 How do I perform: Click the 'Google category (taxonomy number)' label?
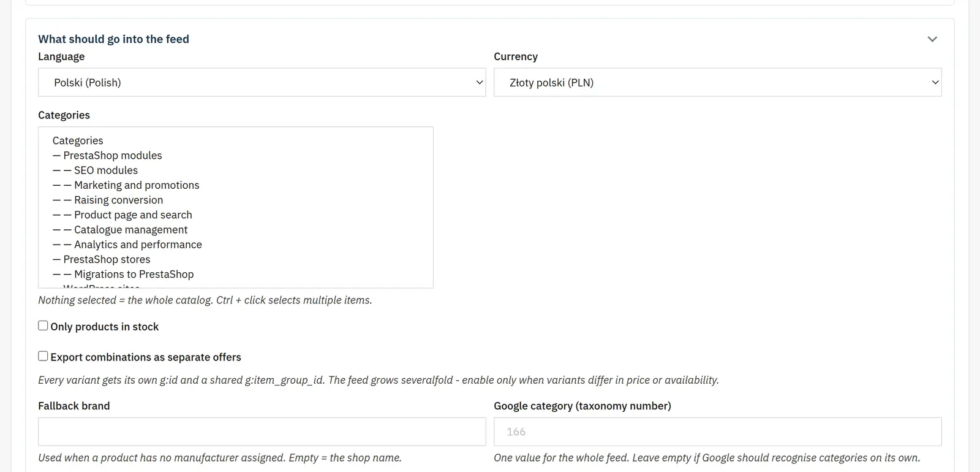click(x=582, y=406)
